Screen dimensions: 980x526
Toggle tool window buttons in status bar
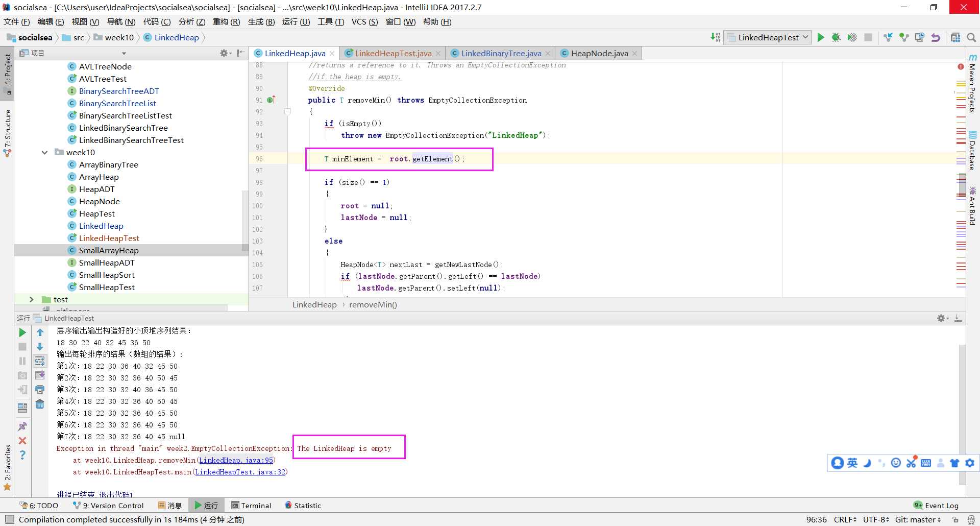[x=10, y=519]
